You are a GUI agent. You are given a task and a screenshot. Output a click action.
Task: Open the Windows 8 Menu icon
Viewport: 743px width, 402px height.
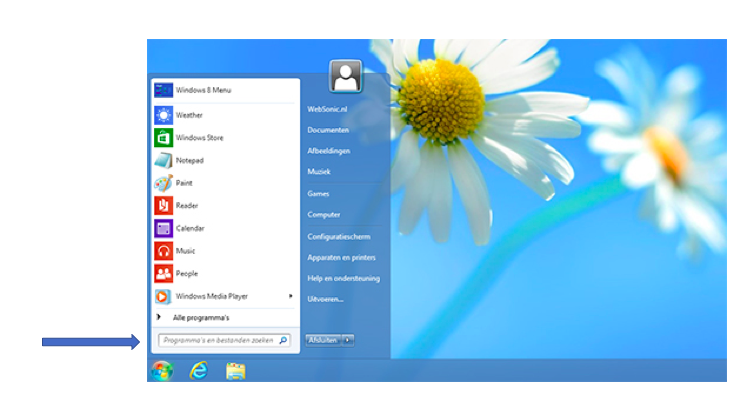pyautogui.click(x=163, y=90)
